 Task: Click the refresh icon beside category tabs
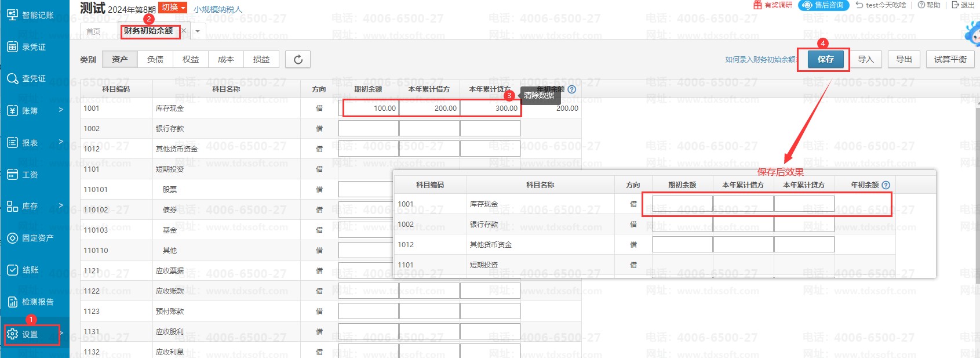tap(298, 60)
